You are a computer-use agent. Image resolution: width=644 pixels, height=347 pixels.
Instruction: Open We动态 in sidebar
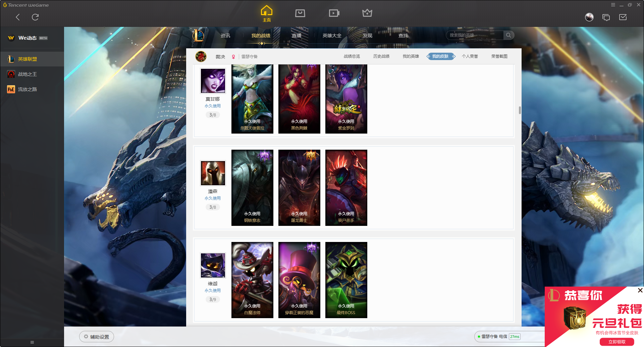coord(28,38)
